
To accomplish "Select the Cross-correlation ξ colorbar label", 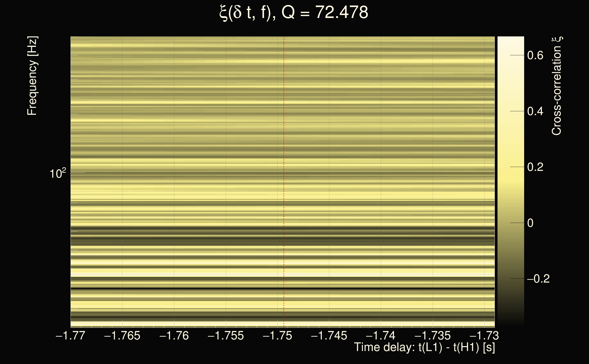I will click(557, 86).
